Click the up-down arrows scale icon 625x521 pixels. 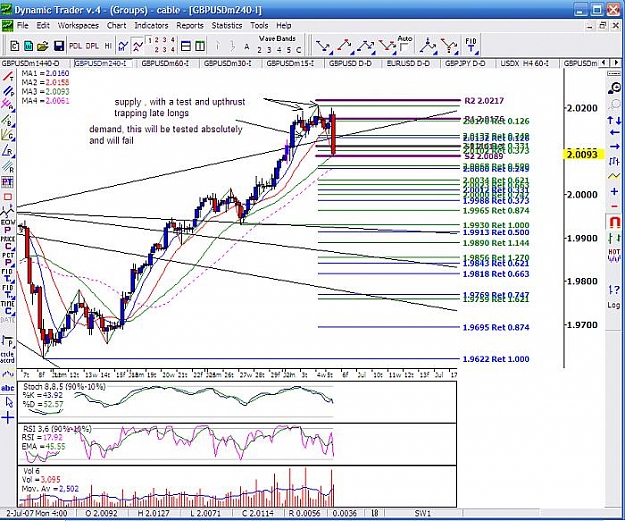(x=614, y=120)
